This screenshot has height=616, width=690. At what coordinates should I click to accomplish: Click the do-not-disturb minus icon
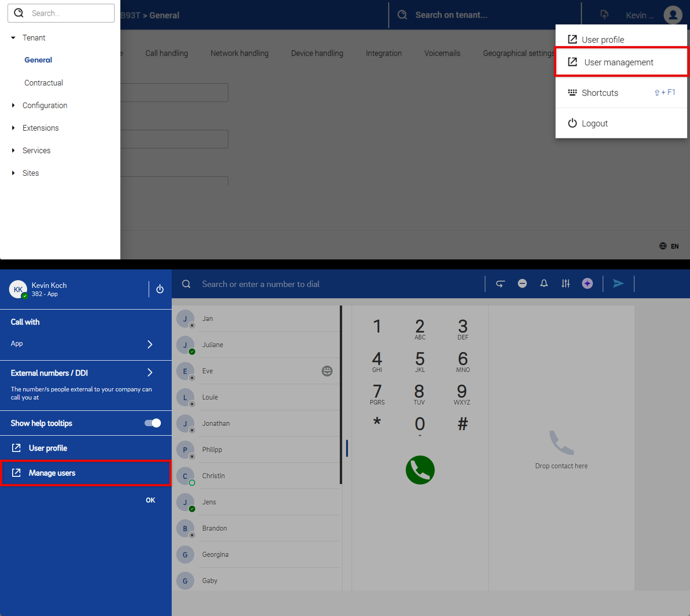tap(522, 283)
